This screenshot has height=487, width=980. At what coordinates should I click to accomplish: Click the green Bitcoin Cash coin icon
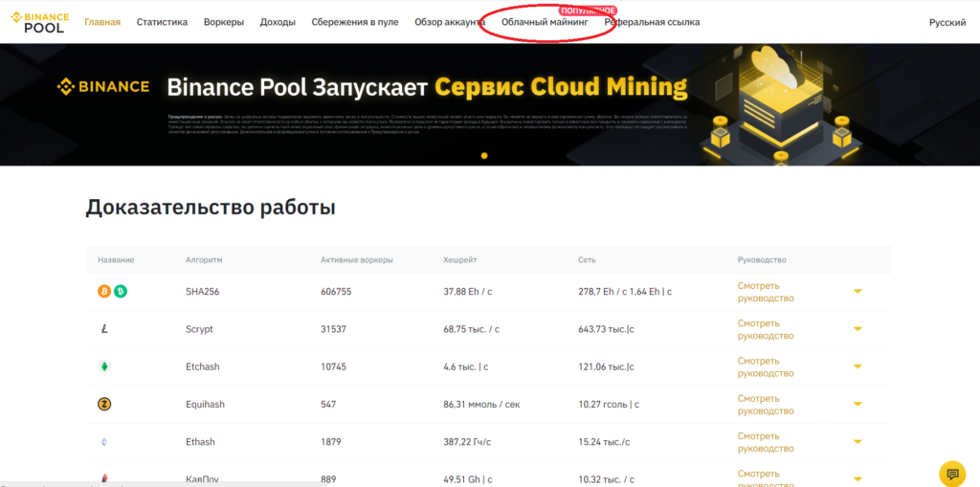[121, 292]
